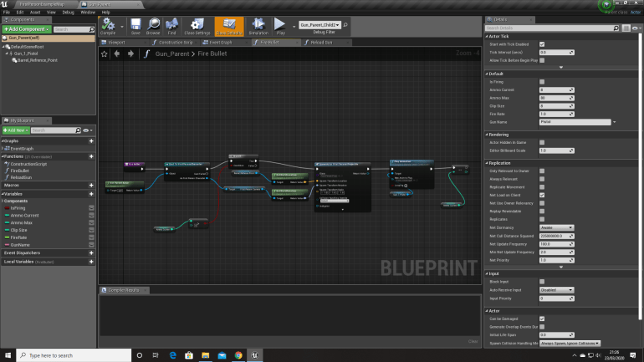Click the Gun Name text field
The image size is (644, 362).
[575, 122]
